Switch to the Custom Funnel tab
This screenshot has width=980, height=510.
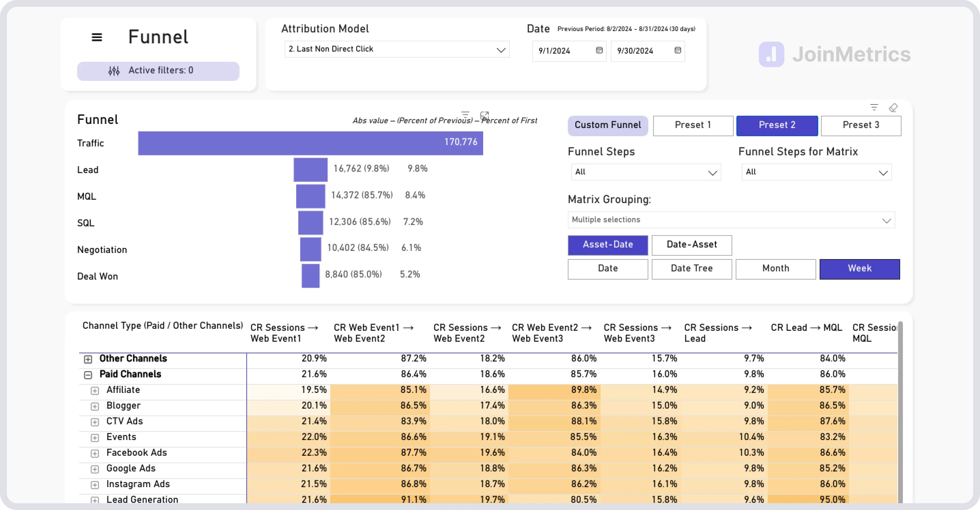pyautogui.click(x=608, y=125)
